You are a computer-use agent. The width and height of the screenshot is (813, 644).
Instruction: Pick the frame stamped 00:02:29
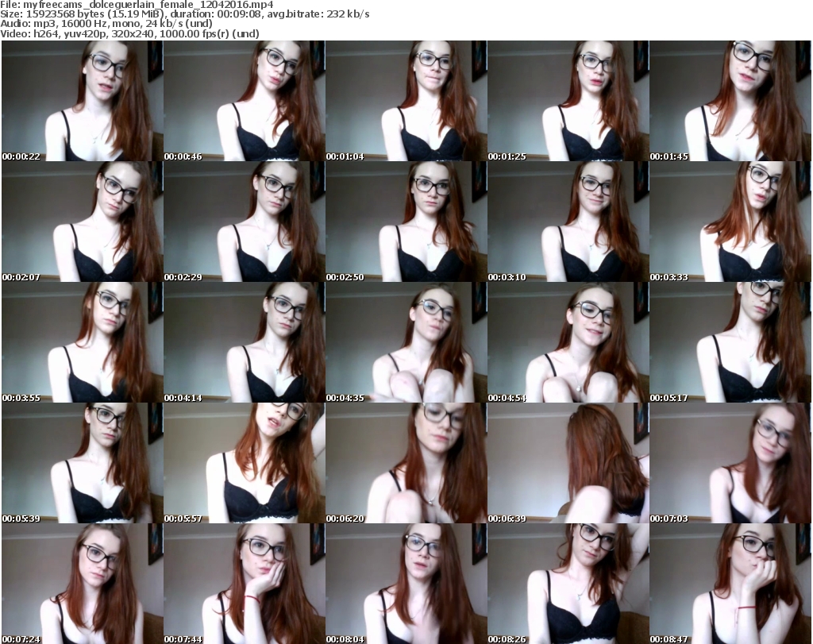(245, 222)
